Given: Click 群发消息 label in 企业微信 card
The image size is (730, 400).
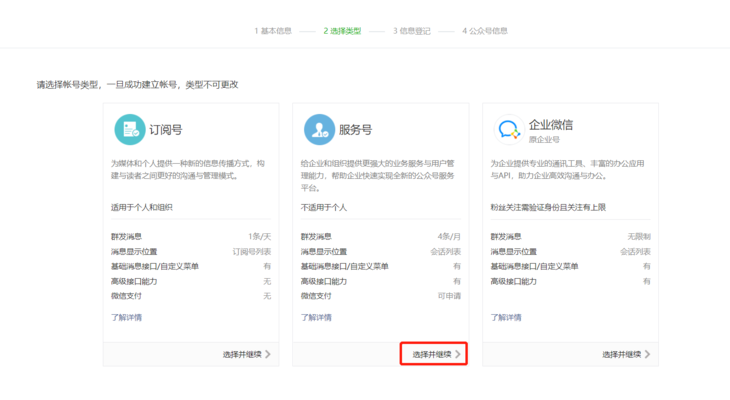Looking at the screenshot, I should point(506,237).
